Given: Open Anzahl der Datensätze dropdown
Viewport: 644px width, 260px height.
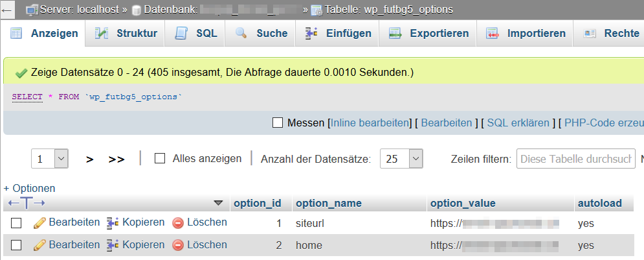Looking at the screenshot, I should (401, 159).
